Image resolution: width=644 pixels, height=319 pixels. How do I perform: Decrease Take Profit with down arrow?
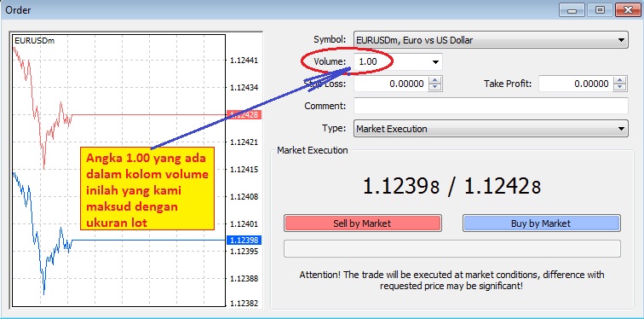click(x=620, y=87)
